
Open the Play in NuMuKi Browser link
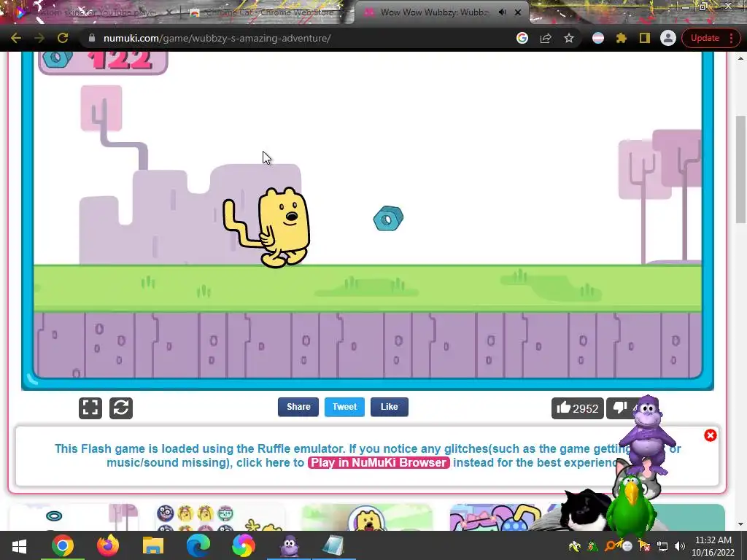(x=379, y=462)
